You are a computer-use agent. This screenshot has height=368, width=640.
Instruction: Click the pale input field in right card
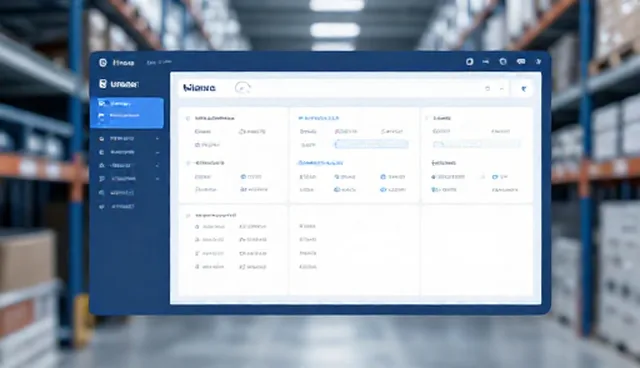[476, 144]
